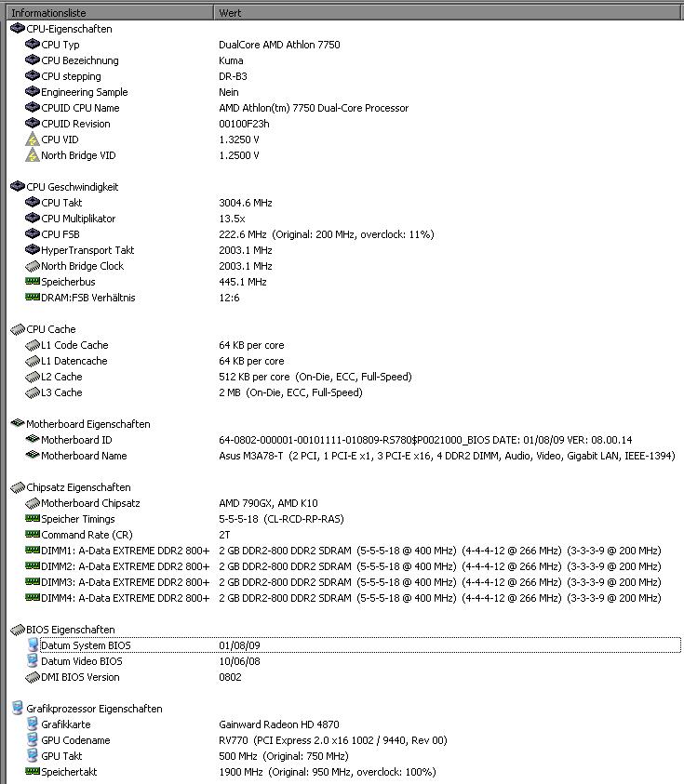This screenshot has height=784, width=684.
Task: Click the CPUID CPU Name icon
Action: pos(32,108)
